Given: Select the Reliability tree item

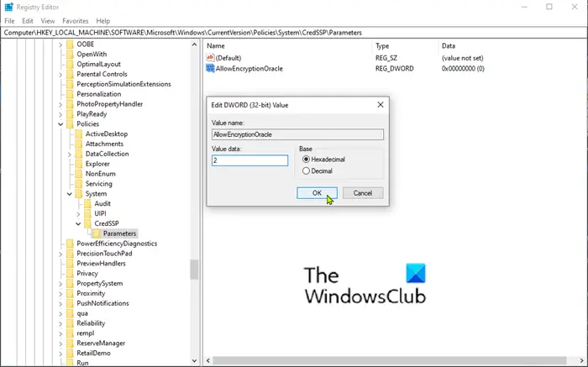Looking at the screenshot, I should (x=91, y=323).
